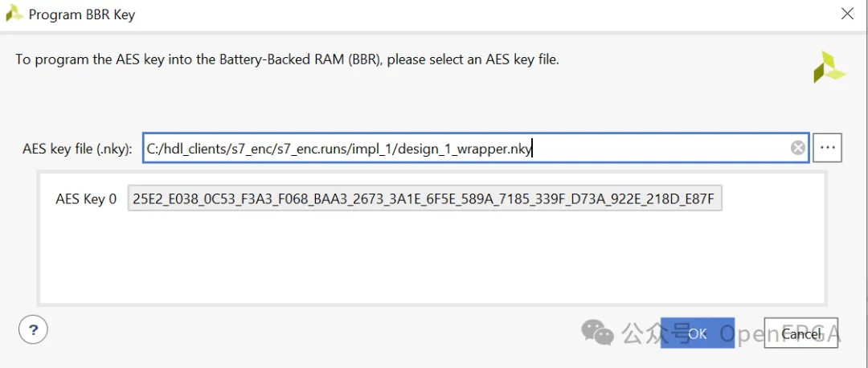Close the Program BBR Key dialog
This screenshot has height=368, width=868.
[847, 14]
